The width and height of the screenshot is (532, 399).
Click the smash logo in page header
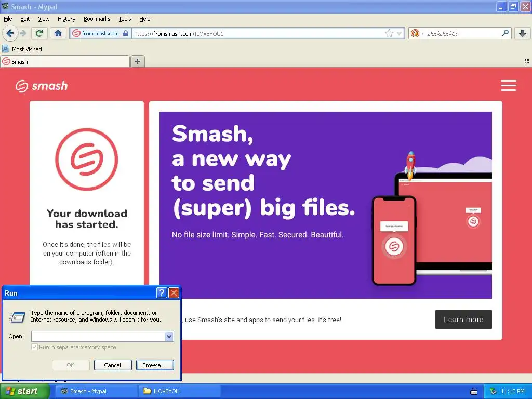(x=42, y=86)
